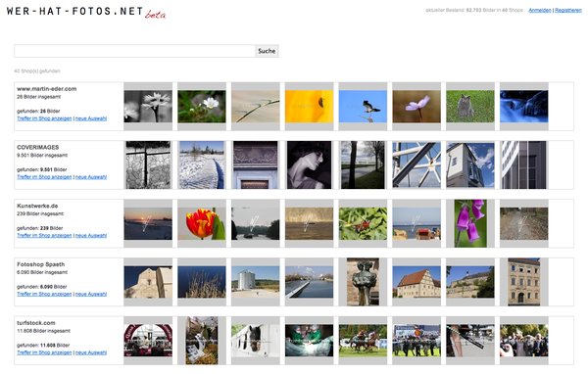The image size is (588, 374).
Task: Open the bird against blue sky thumbnail
Action: point(363,107)
